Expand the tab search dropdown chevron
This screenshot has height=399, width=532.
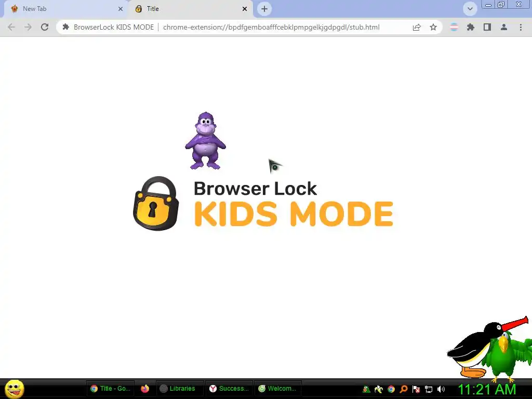coord(470,9)
